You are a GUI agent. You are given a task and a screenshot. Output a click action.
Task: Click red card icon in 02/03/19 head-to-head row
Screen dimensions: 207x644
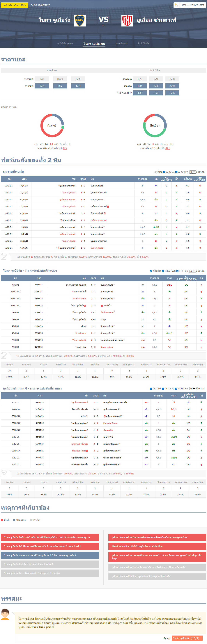[x=58, y=248]
